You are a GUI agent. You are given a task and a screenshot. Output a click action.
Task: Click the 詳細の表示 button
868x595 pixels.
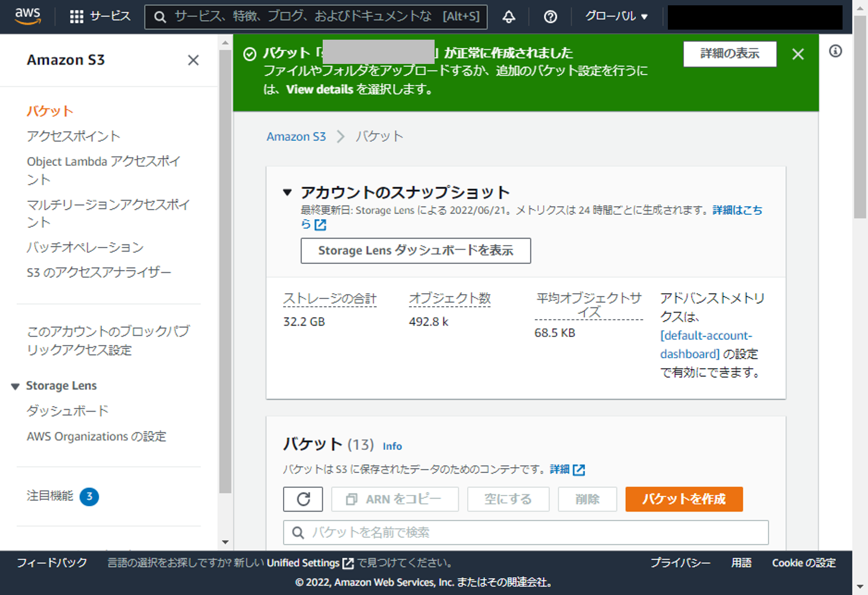pyautogui.click(x=729, y=54)
